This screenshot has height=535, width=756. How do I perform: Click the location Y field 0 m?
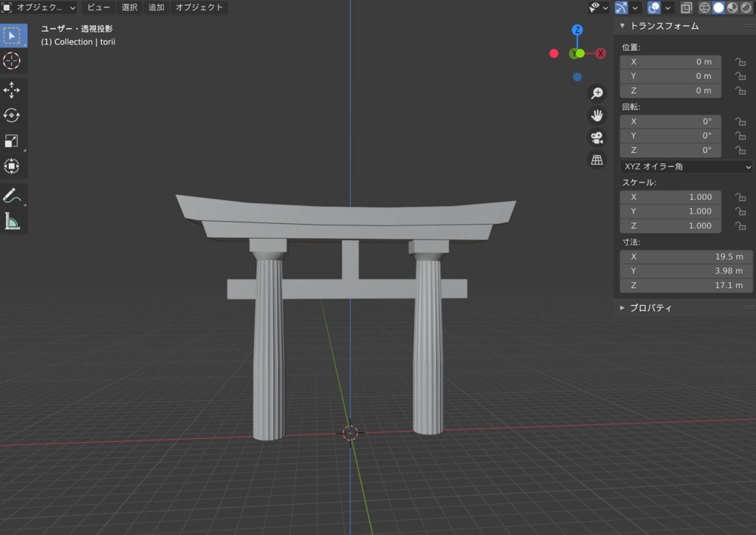click(x=670, y=76)
